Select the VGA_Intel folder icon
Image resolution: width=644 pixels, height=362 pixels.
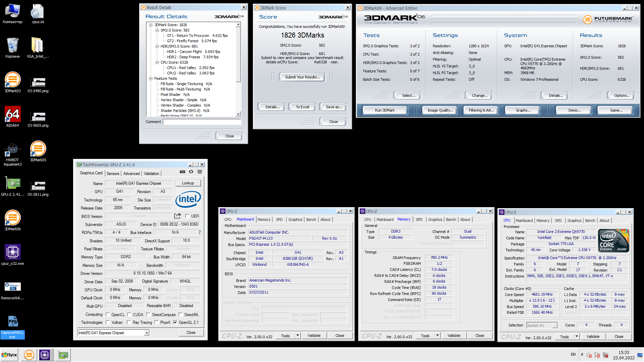tap(38, 48)
